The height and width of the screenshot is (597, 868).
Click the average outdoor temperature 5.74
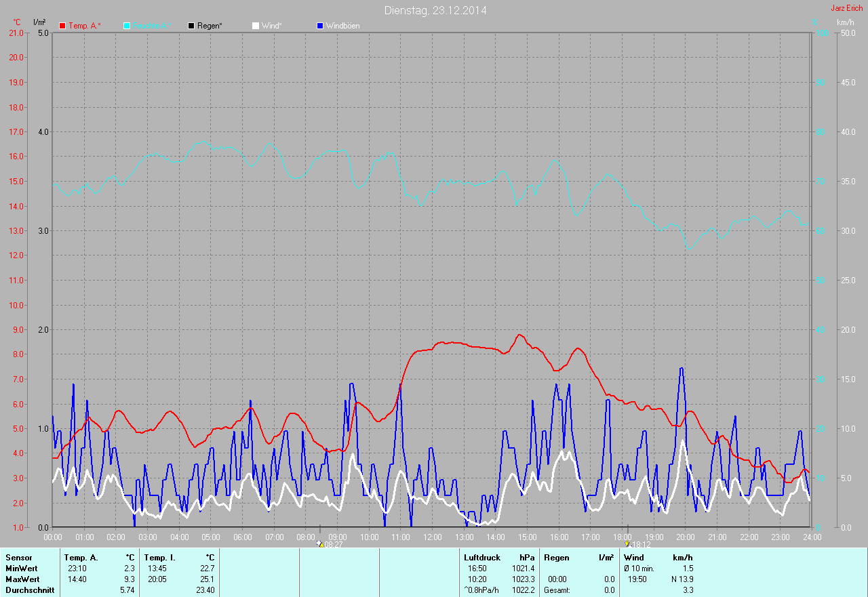(x=127, y=590)
